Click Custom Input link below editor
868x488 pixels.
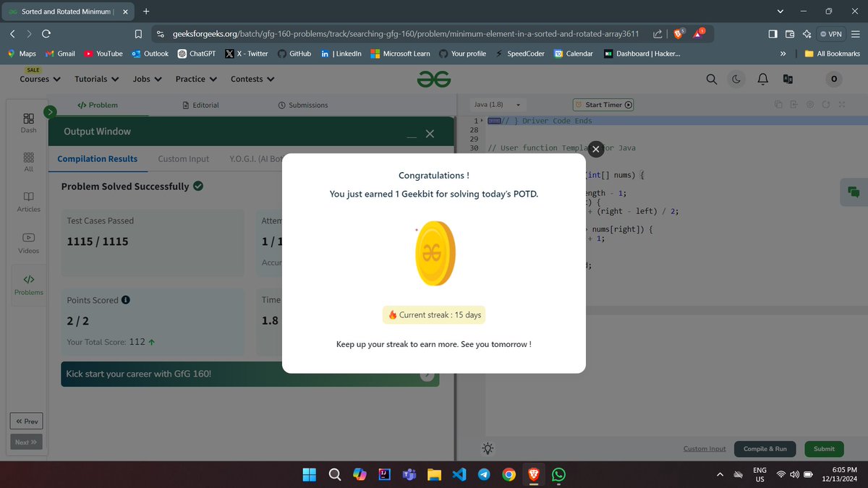pos(705,449)
